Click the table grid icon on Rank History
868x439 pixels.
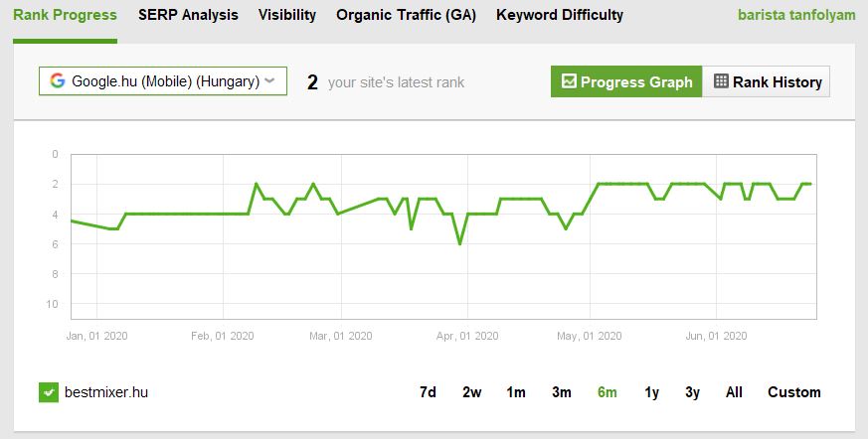point(721,80)
